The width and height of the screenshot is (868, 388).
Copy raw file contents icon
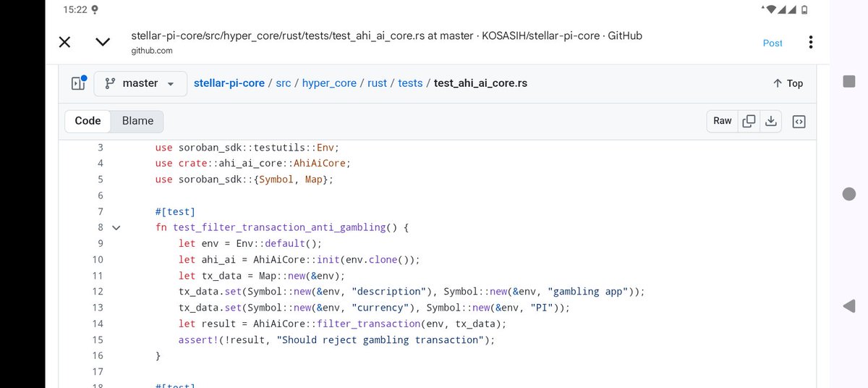[x=749, y=121]
